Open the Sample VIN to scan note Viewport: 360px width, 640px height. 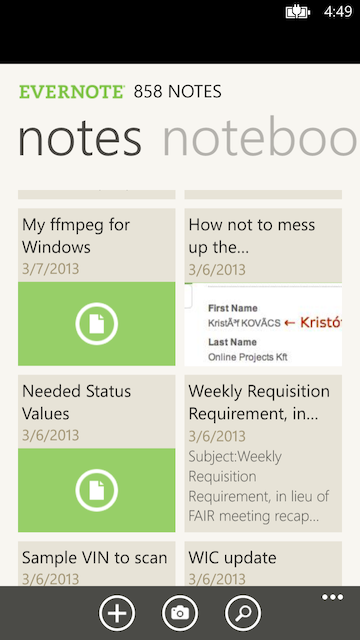coord(95,558)
